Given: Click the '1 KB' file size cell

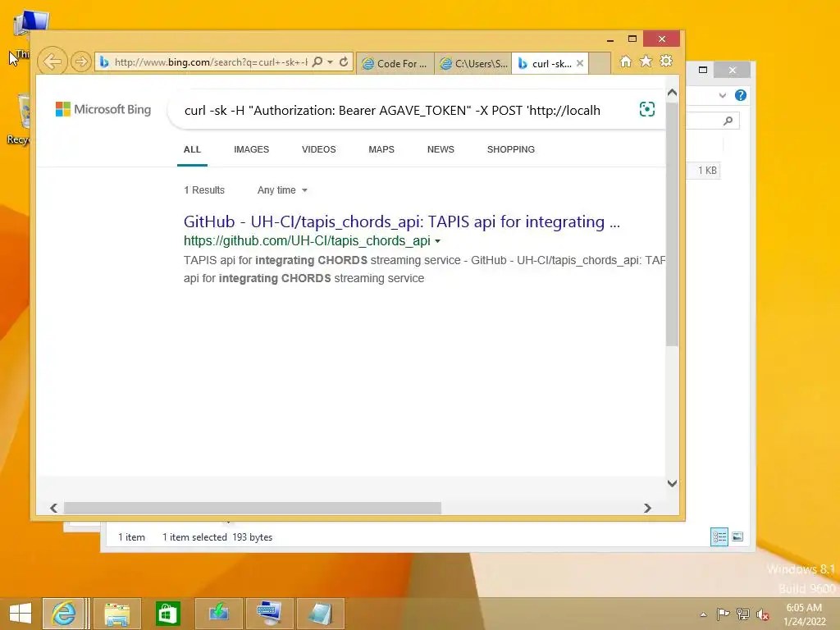Looking at the screenshot, I should [x=706, y=171].
